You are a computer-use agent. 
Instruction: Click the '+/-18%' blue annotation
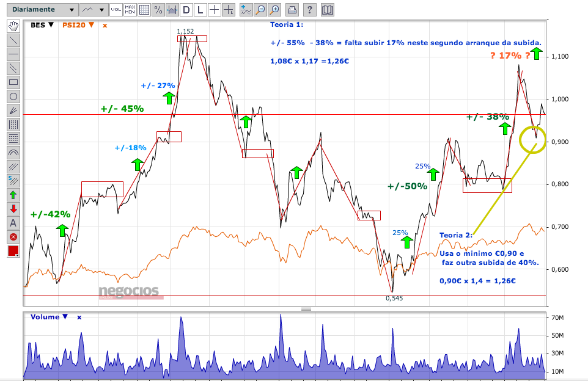click(x=130, y=148)
